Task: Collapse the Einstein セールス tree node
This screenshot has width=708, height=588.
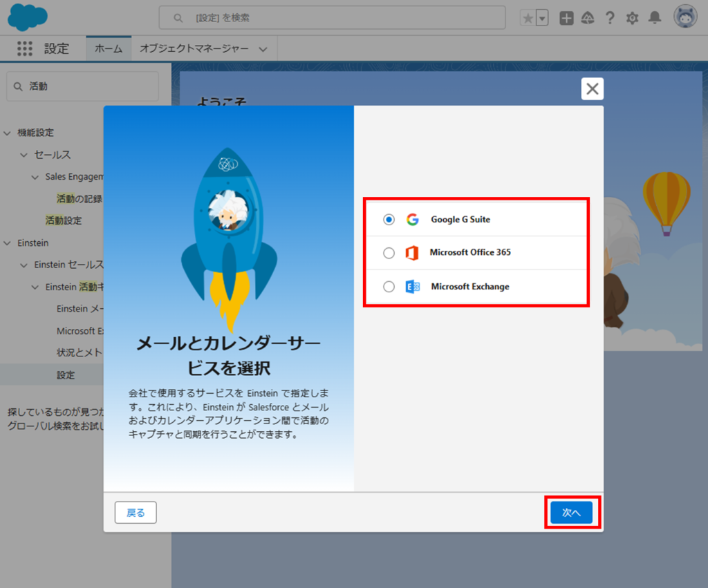Action: pyautogui.click(x=24, y=265)
